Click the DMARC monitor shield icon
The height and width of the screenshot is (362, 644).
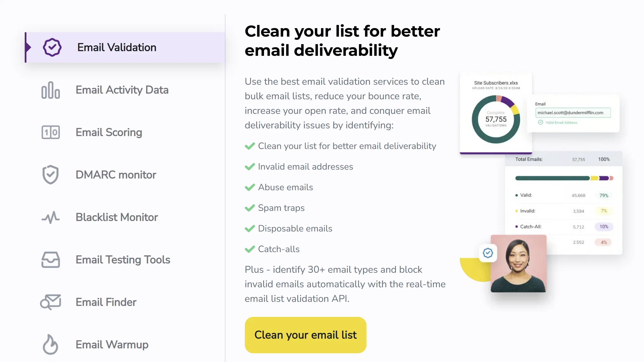pyautogui.click(x=50, y=175)
